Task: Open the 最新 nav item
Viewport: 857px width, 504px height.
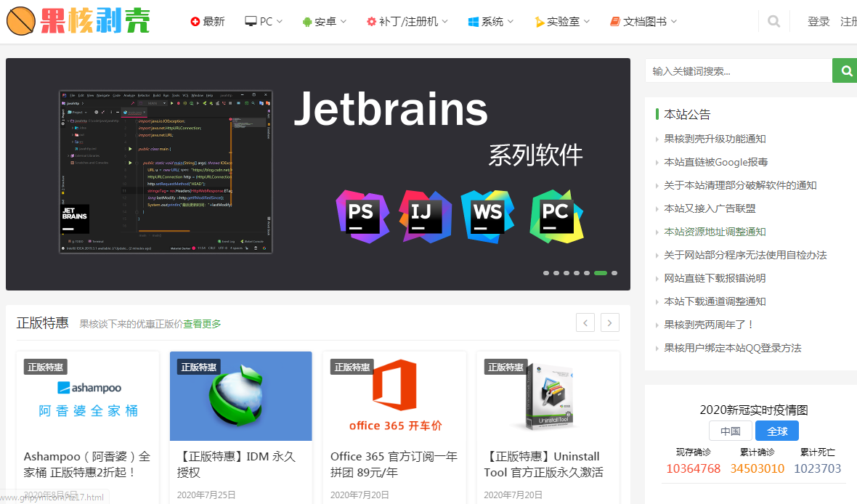Action: (208, 21)
